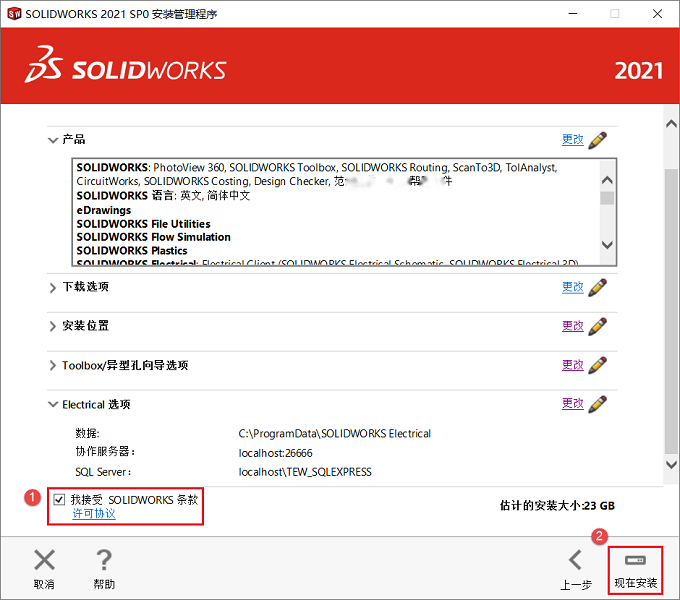Toggle the 我接受 SOLIDWORKS 条款 checkbox
680x600 pixels.
click(59, 499)
